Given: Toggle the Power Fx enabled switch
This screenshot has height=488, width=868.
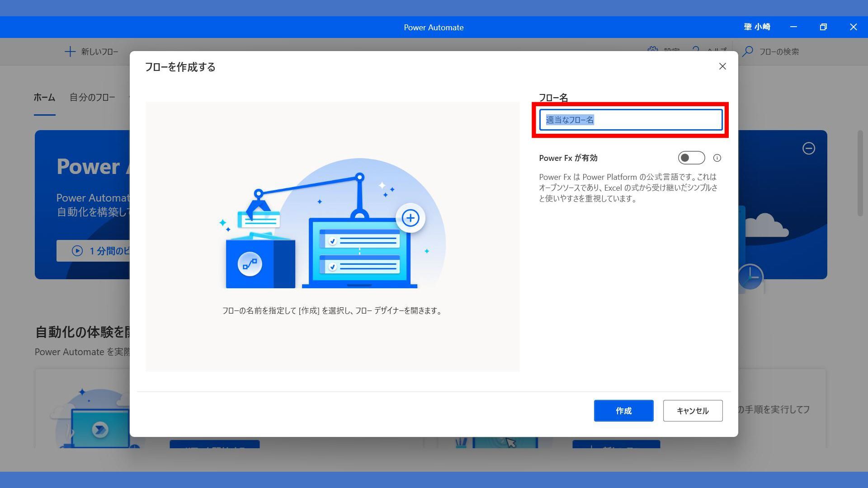Looking at the screenshot, I should [691, 158].
